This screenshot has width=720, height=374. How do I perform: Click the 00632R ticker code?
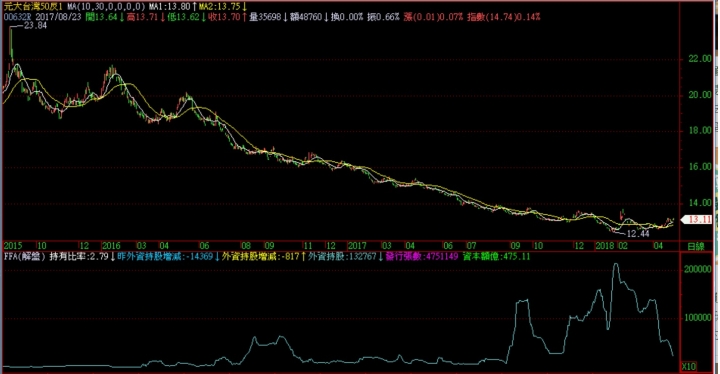point(18,17)
